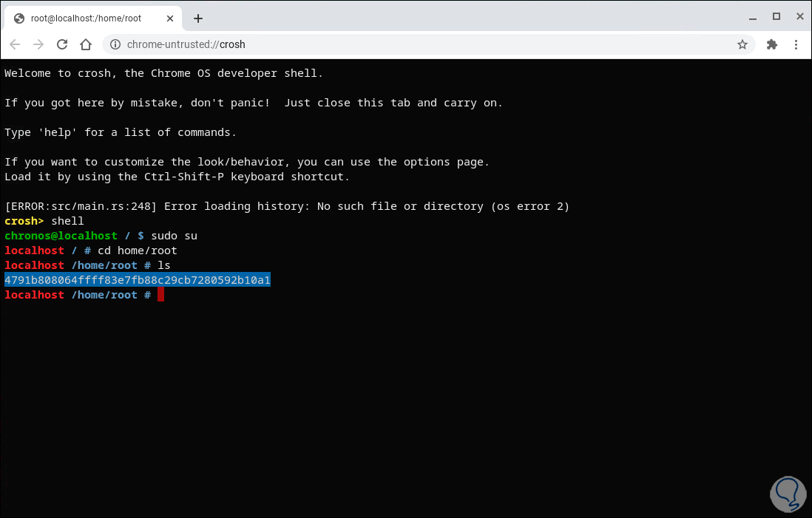This screenshot has height=518, width=812.
Task: Click the localhost /home/root prompt
Action: click(x=76, y=294)
